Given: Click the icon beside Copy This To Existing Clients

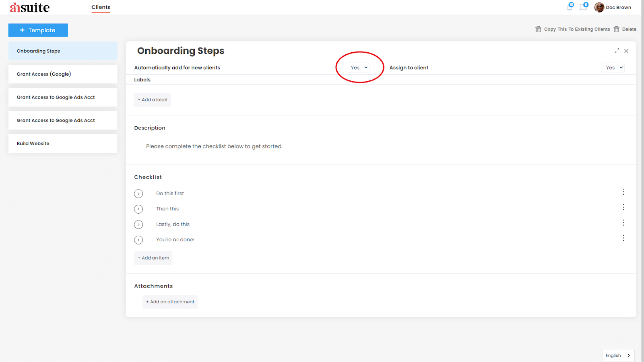Looking at the screenshot, I should tap(538, 29).
